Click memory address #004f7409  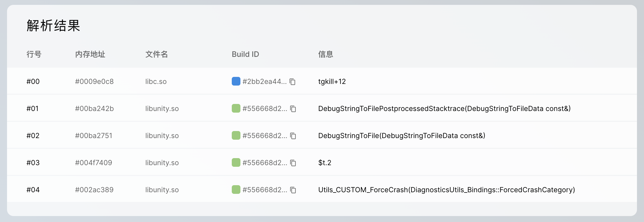point(93,163)
